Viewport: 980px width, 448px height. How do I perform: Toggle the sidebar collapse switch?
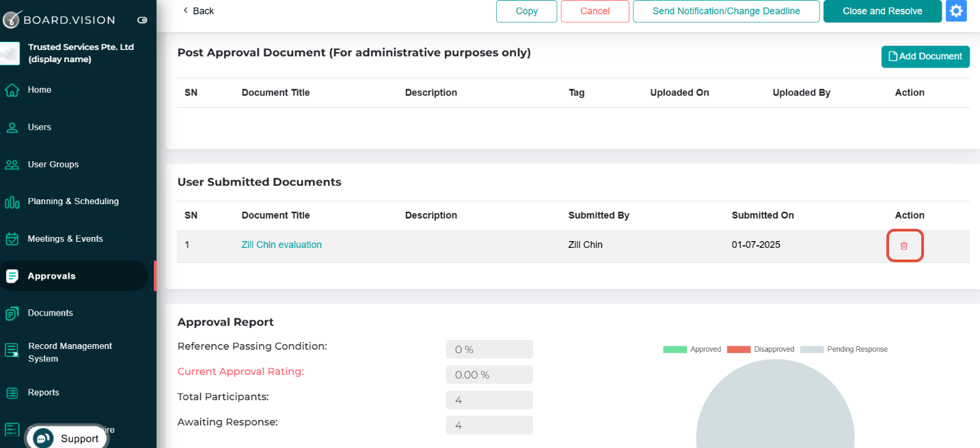coord(142,20)
